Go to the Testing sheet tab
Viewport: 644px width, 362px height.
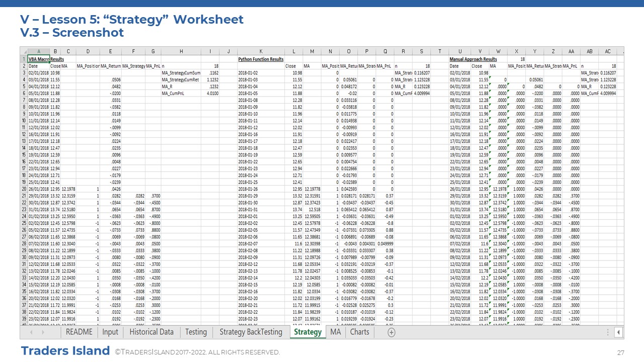coord(196,332)
